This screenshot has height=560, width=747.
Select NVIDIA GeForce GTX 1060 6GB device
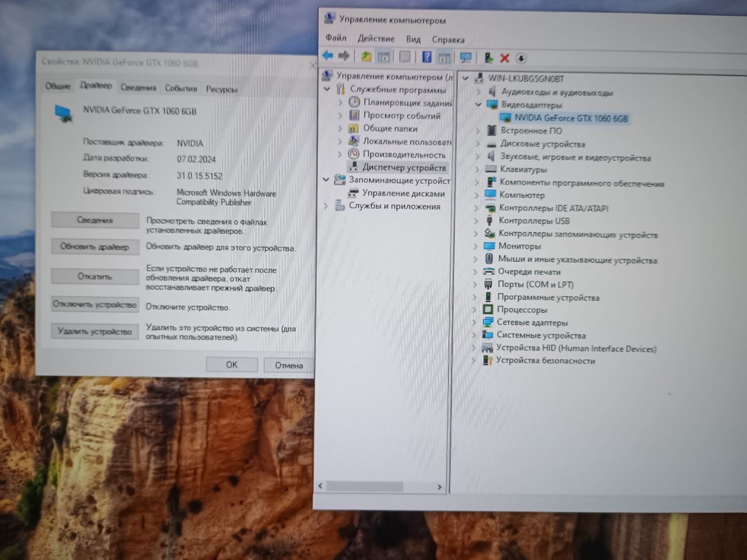(570, 118)
